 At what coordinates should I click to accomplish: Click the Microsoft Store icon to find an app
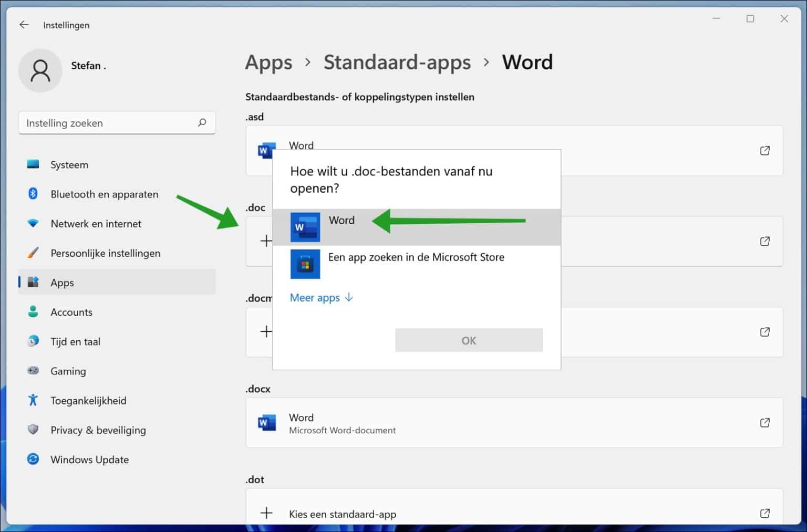point(305,264)
